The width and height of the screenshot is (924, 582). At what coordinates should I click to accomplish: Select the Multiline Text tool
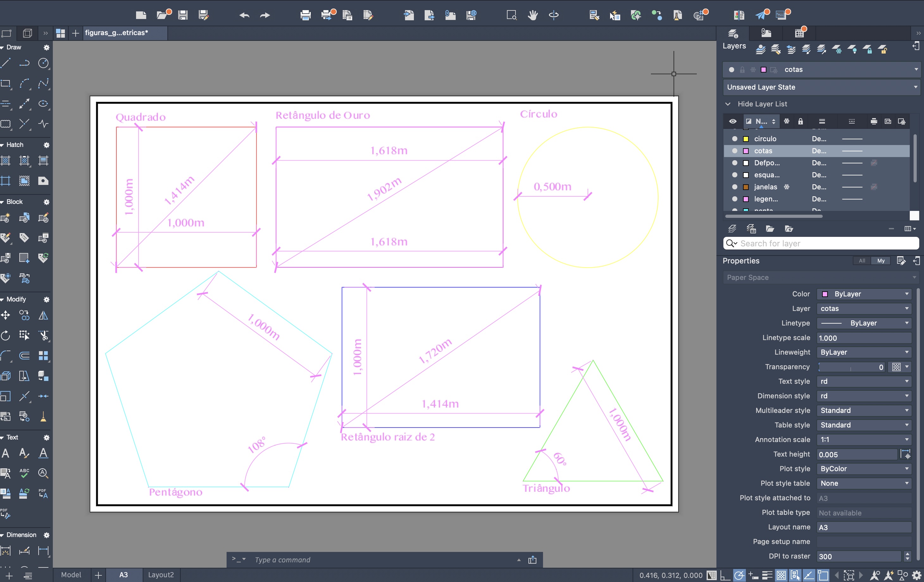5,453
